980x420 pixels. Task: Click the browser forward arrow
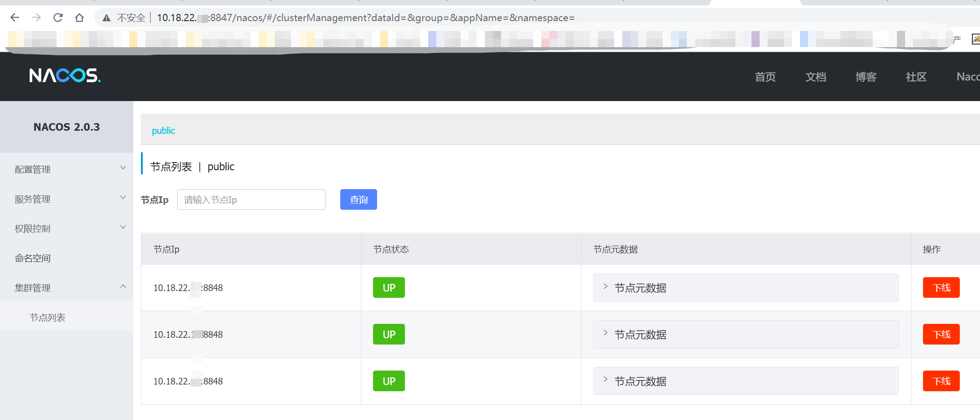pyautogui.click(x=36, y=18)
